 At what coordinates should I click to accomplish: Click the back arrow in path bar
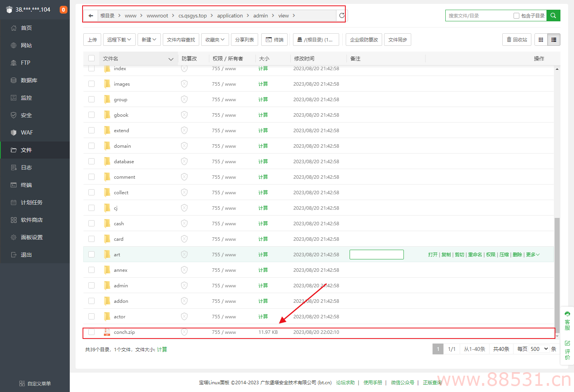point(91,16)
